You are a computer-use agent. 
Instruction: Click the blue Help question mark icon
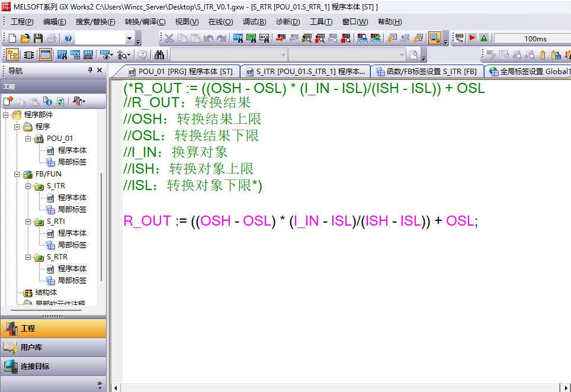68,38
